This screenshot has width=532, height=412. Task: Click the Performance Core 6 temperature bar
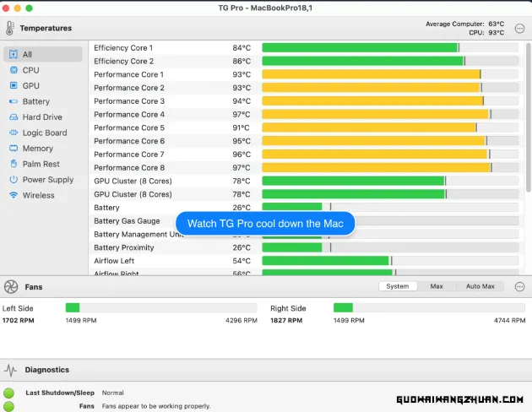390,141
